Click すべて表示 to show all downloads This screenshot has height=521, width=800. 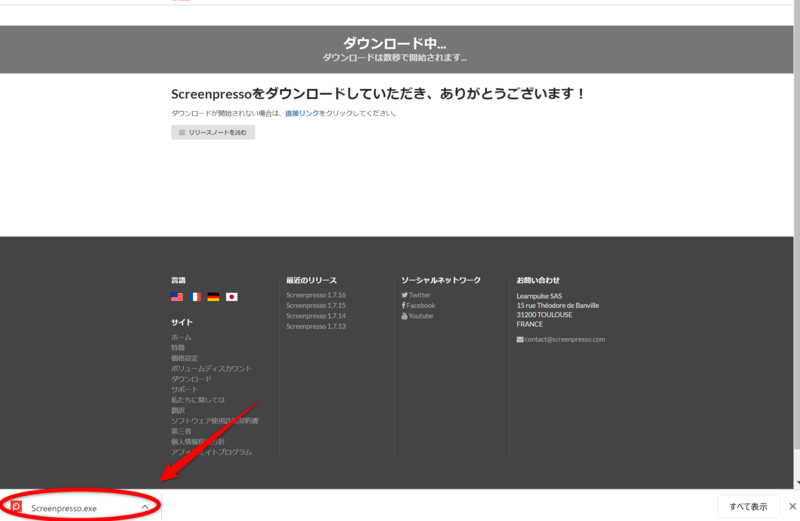[x=748, y=507]
